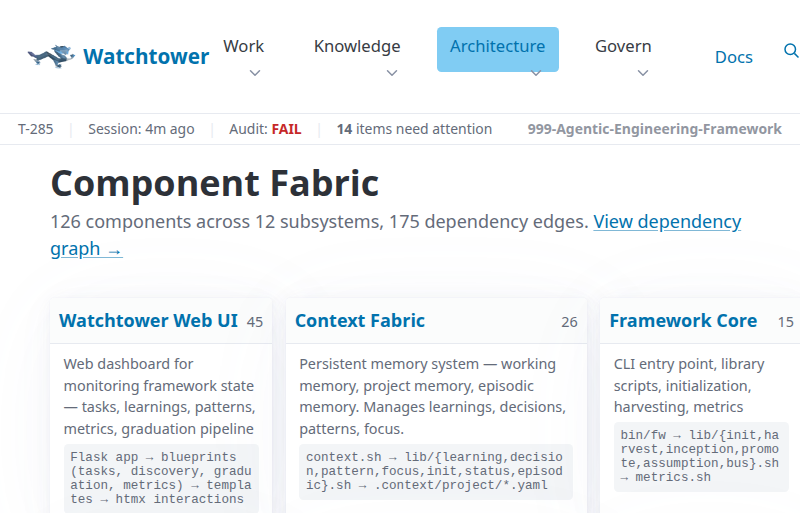Select the Architecture menu item
Image resolution: width=800 pixels, height=513 pixels.
click(x=497, y=49)
